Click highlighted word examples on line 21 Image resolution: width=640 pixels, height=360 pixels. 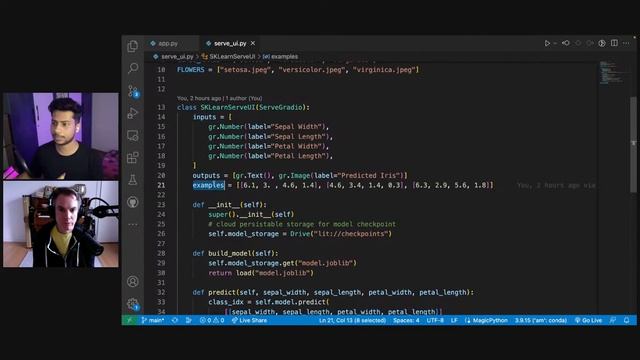point(208,185)
